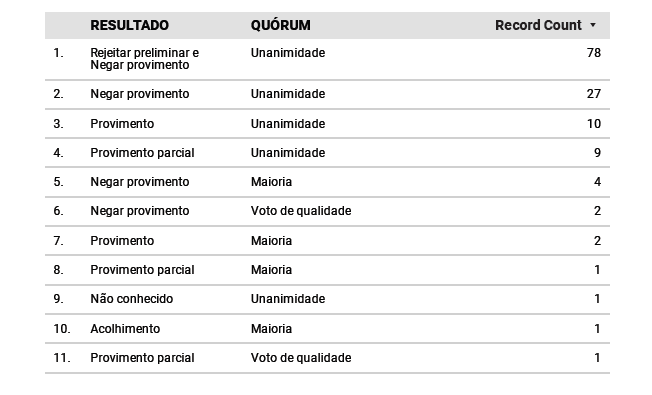This screenshot has height=395, width=652.
Task: Select Maioria in row 8 Provimento parcial
Action: pyautogui.click(x=271, y=270)
